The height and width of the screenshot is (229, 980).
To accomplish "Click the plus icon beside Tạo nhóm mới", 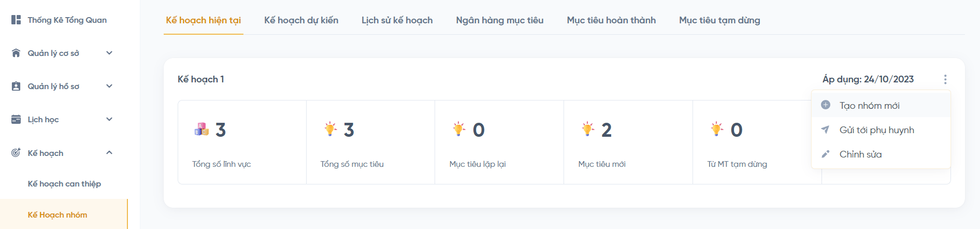I will [x=826, y=105].
